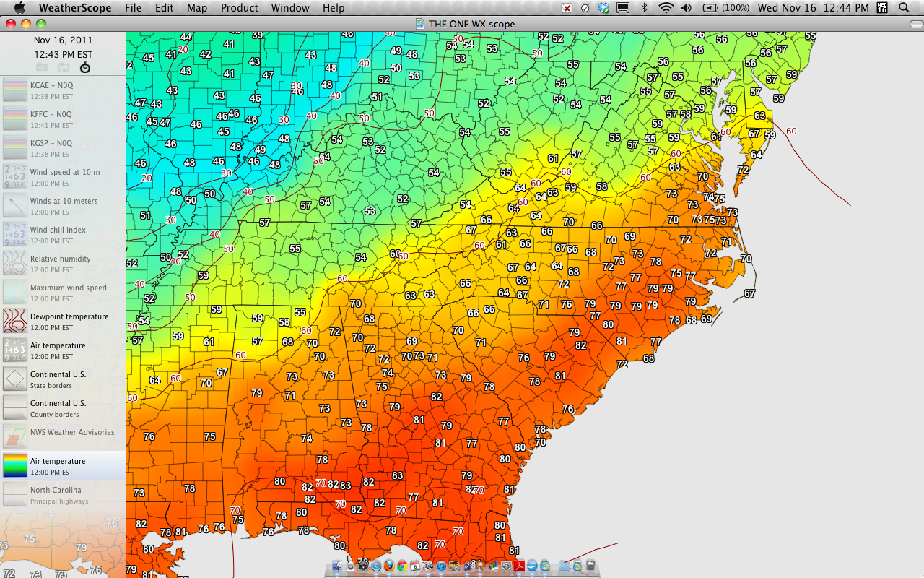Image resolution: width=924 pixels, height=578 pixels.
Task: Select the KFFC – N0Q radar layer
Action: pos(63,119)
